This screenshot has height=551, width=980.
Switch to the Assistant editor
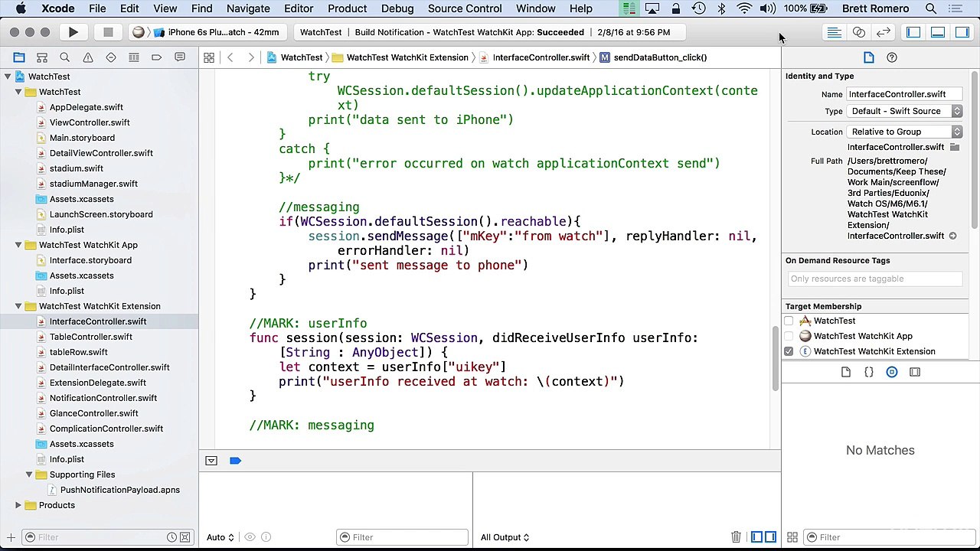pyautogui.click(x=859, y=32)
